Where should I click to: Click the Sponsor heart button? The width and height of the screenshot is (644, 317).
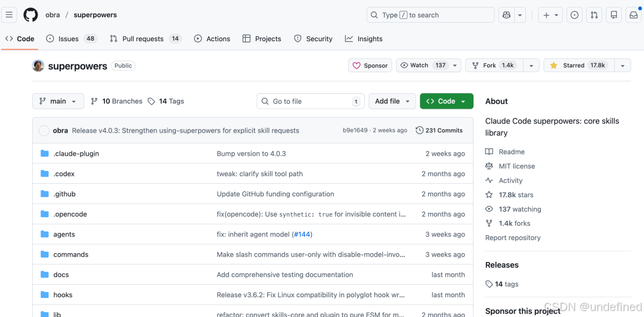(370, 66)
